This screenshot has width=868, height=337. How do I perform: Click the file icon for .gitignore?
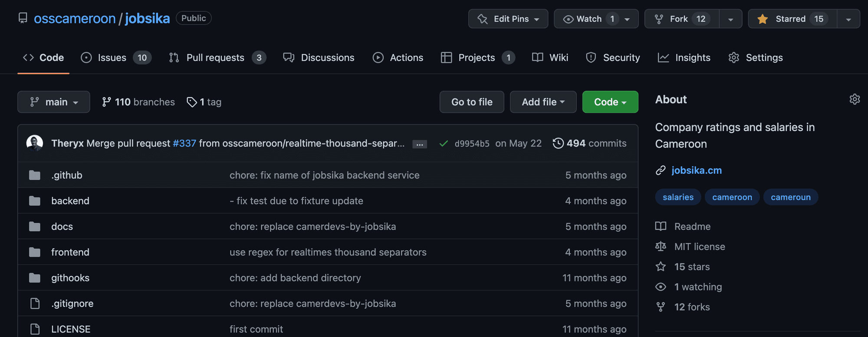pyautogui.click(x=35, y=303)
